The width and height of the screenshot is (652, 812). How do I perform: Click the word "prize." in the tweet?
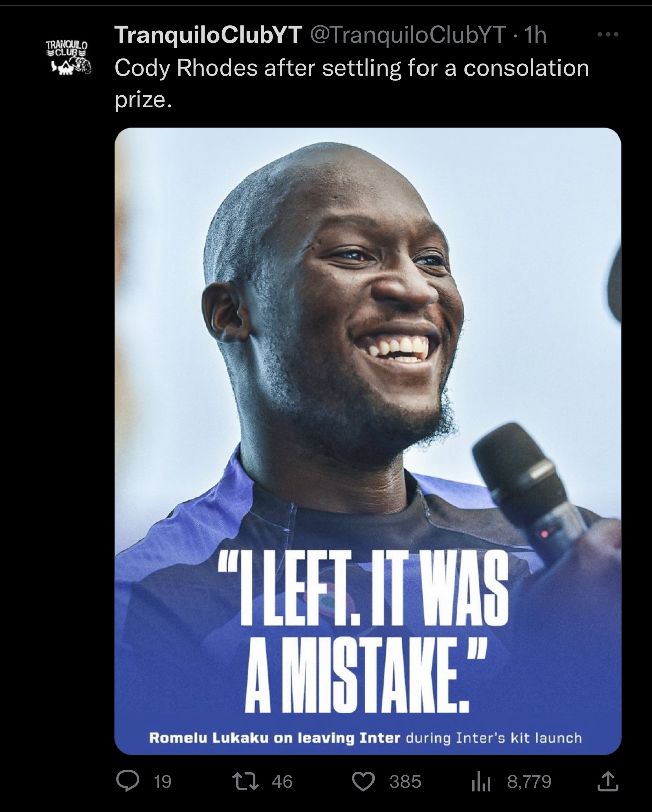pyautogui.click(x=143, y=100)
